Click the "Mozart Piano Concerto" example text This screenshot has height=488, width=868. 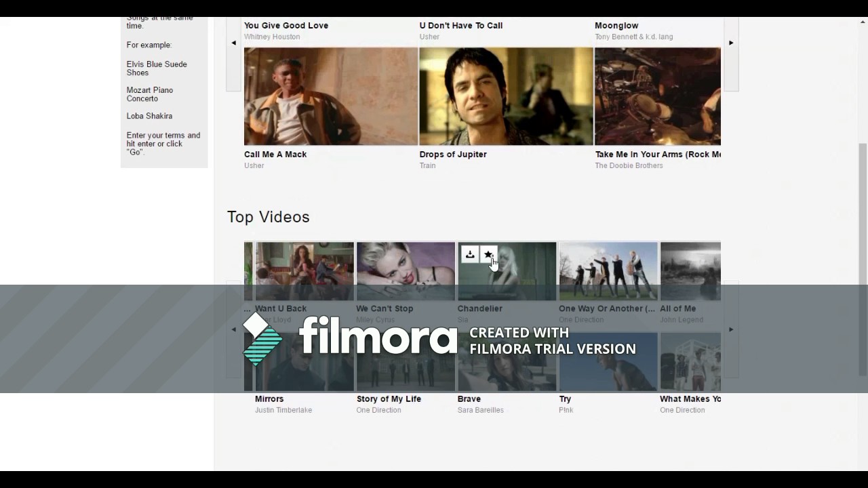tap(150, 94)
